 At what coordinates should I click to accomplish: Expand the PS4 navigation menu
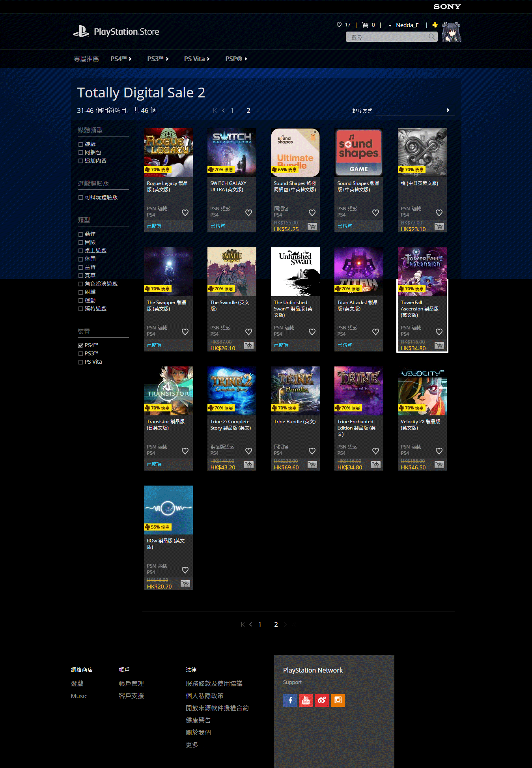click(121, 59)
